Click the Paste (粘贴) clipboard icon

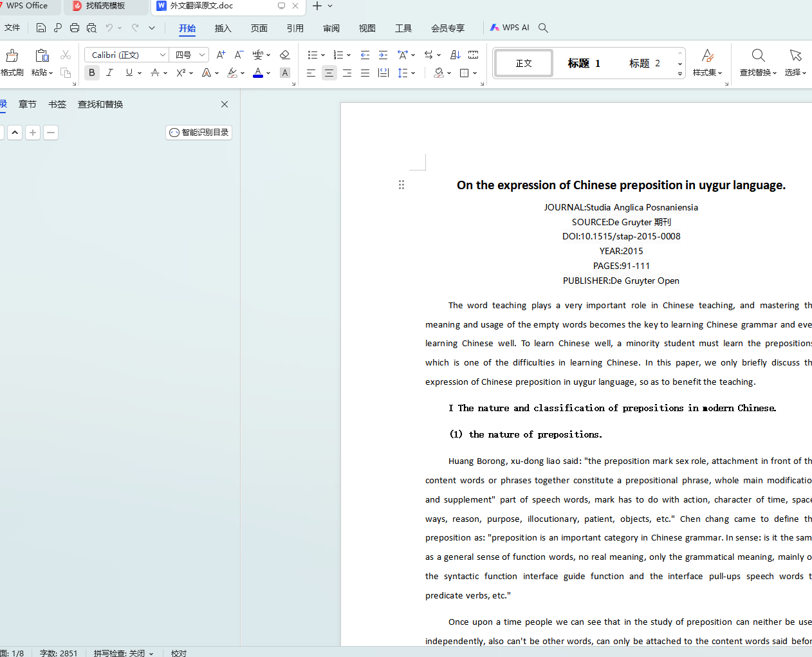click(x=42, y=56)
